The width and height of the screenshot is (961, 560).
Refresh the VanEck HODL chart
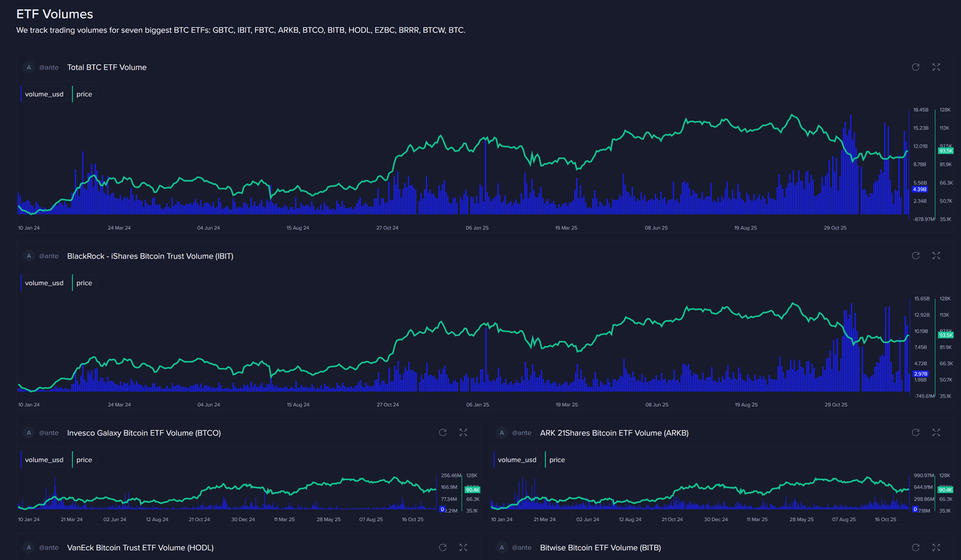tap(442, 547)
